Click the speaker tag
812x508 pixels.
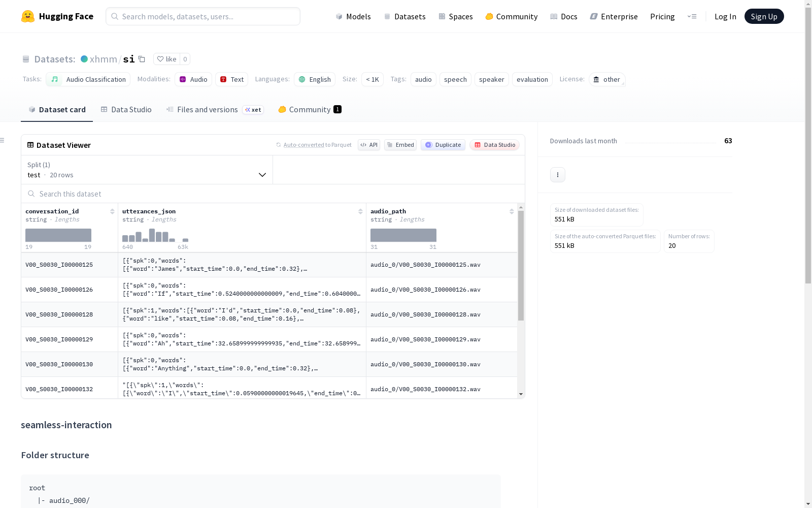pyautogui.click(x=492, y=79)
